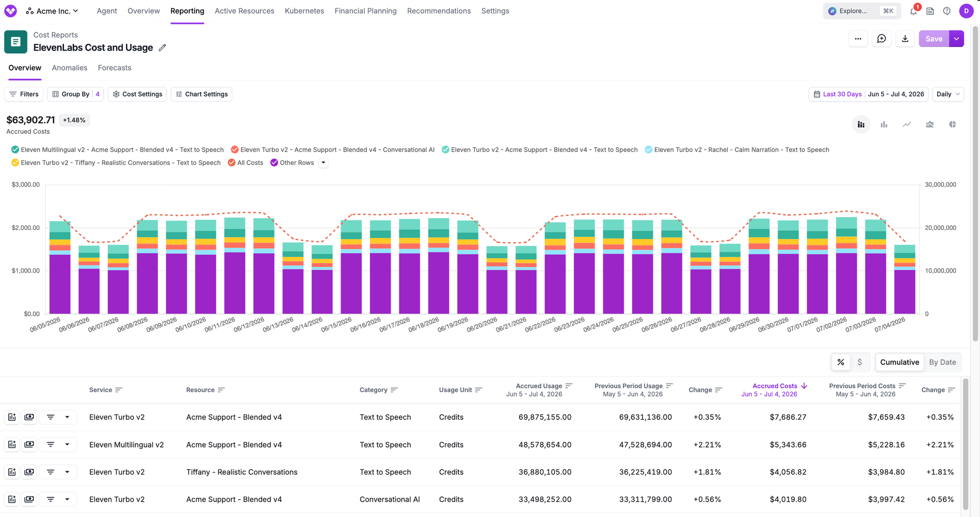The image size is (980, 517).
Task: Open date range picker Last 30 Days
Action: [868, 94]
